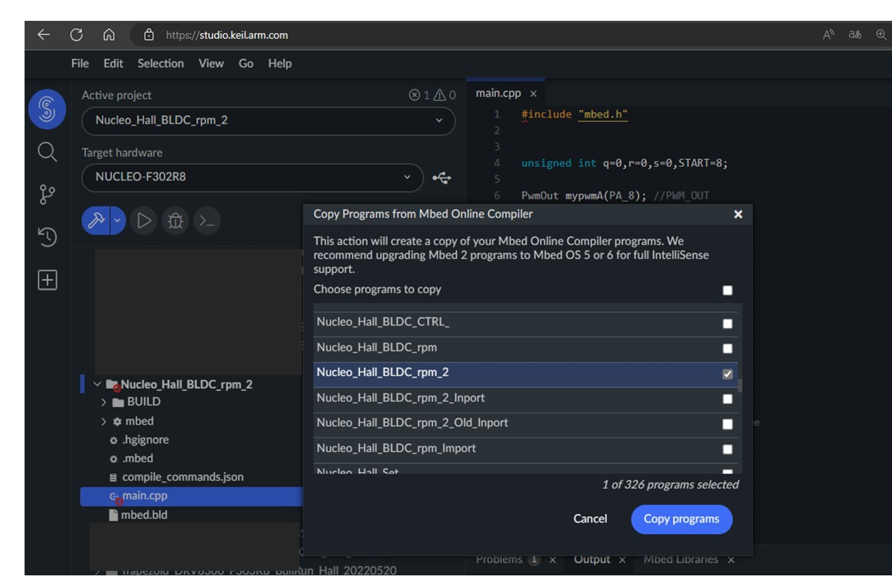Open the Edit menu

pos(113,64)
